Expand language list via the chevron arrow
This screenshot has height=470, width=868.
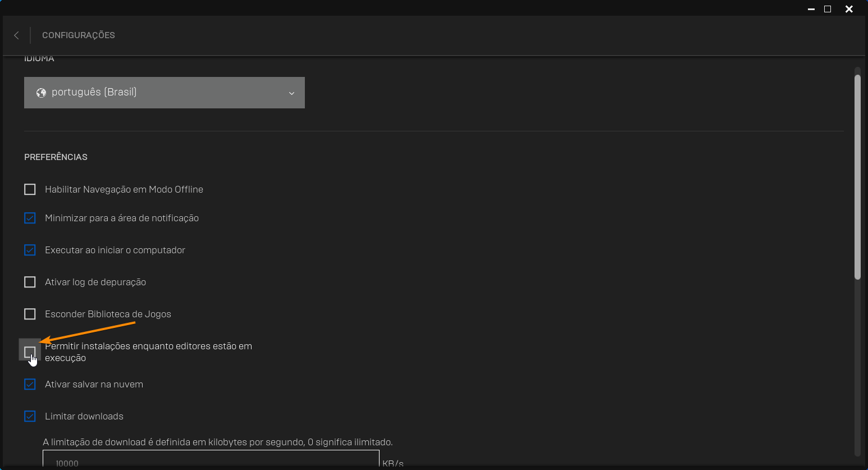tap(291, 93)
